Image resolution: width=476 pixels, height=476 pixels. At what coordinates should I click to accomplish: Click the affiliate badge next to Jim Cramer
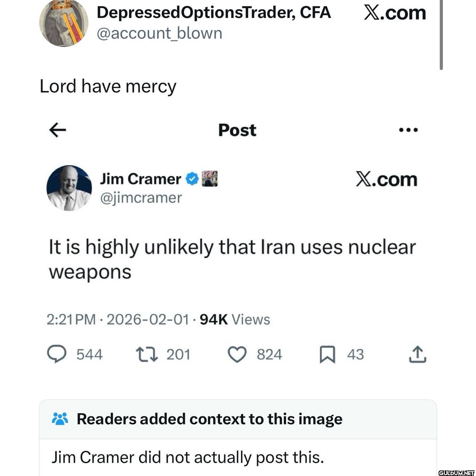[x=209, y=179]
